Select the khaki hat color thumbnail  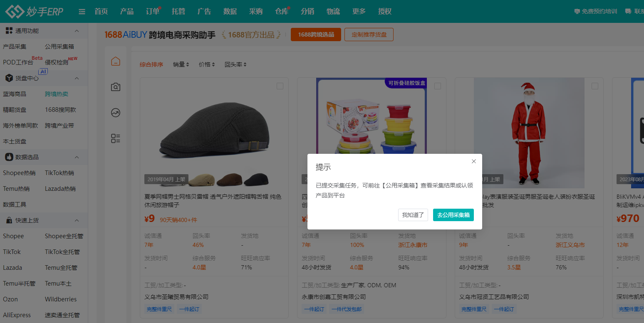[202, 180]
